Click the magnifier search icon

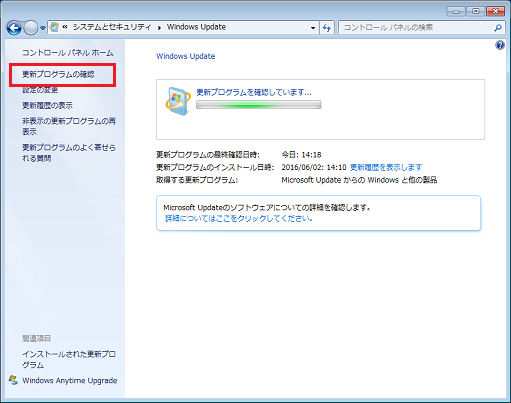pyautogui.click(x=498, y=28)
